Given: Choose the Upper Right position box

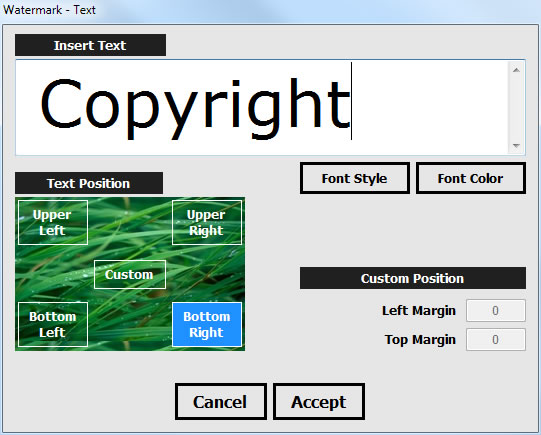Looking at the screenshot, I should (x=207, y=223).
